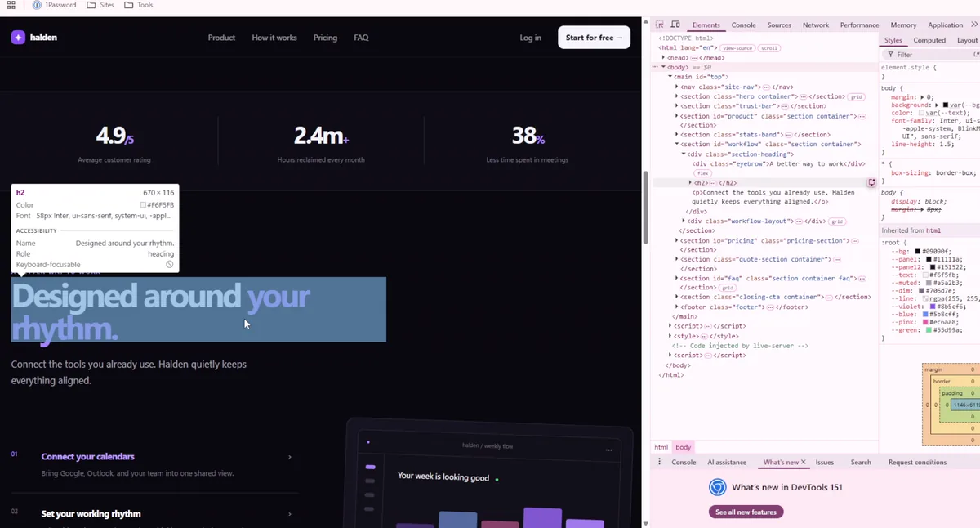The height and width of the screenshot is (528, 980).
Task: Switch to the Console tab in the top bar
Action: point(743,25)
